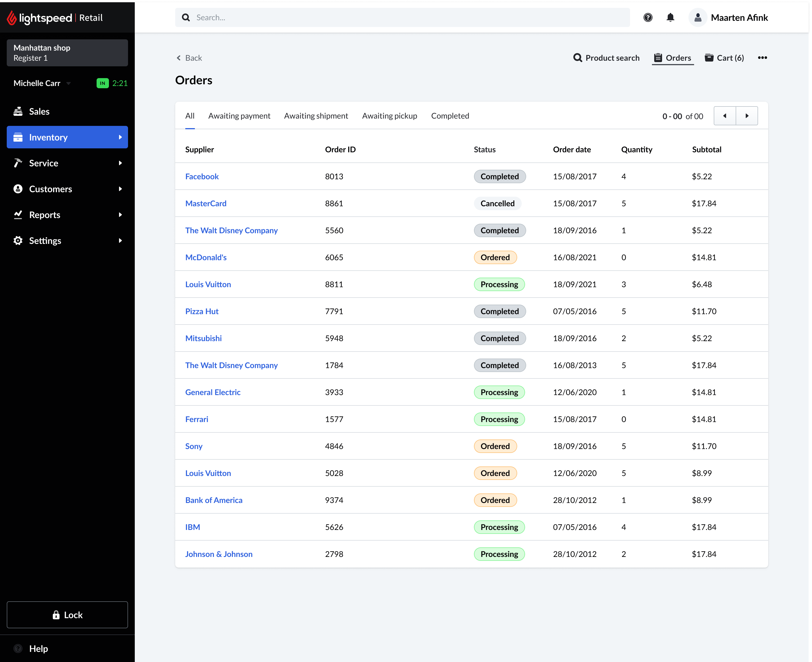Open the MasterCard supplier link
Image resolution: width=812 pixels, height=662 pixels.
point(206,203)
